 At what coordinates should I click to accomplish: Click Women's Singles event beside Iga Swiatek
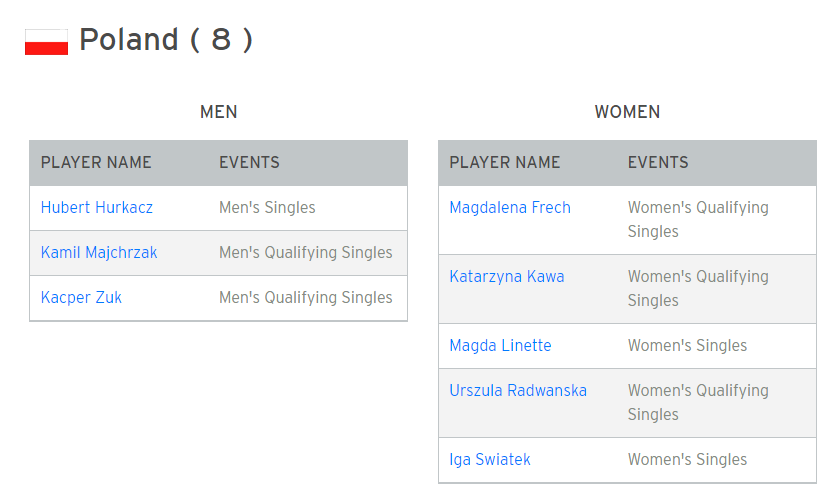[x=687, y=460]
